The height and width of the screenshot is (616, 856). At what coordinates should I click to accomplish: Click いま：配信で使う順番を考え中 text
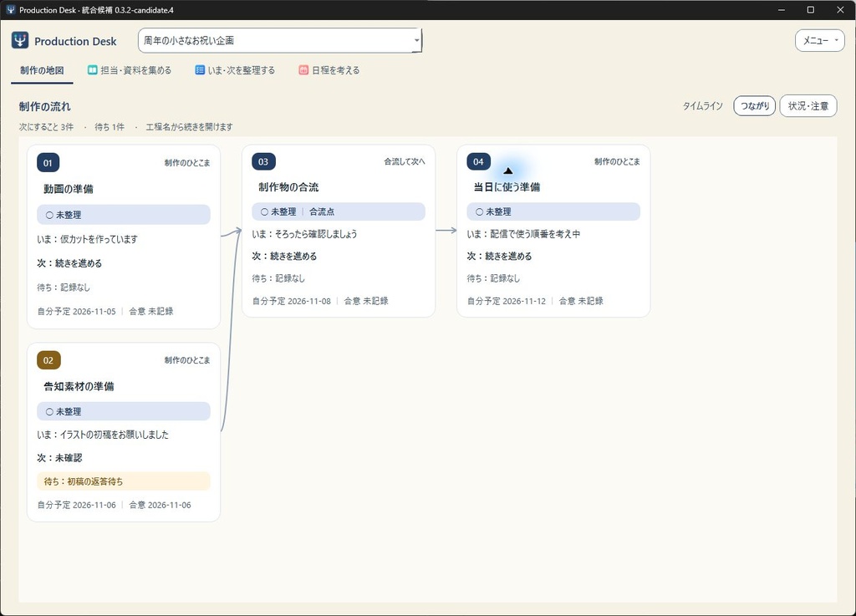pyautogui.click(x=523, y=234)
